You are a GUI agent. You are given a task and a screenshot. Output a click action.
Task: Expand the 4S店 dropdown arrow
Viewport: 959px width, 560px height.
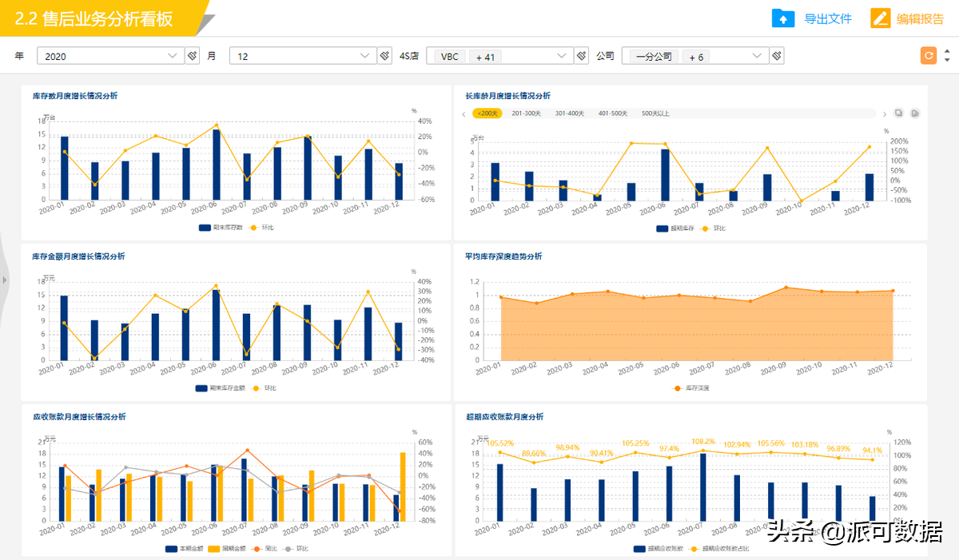pyautogui.click(x=561, y=56)
